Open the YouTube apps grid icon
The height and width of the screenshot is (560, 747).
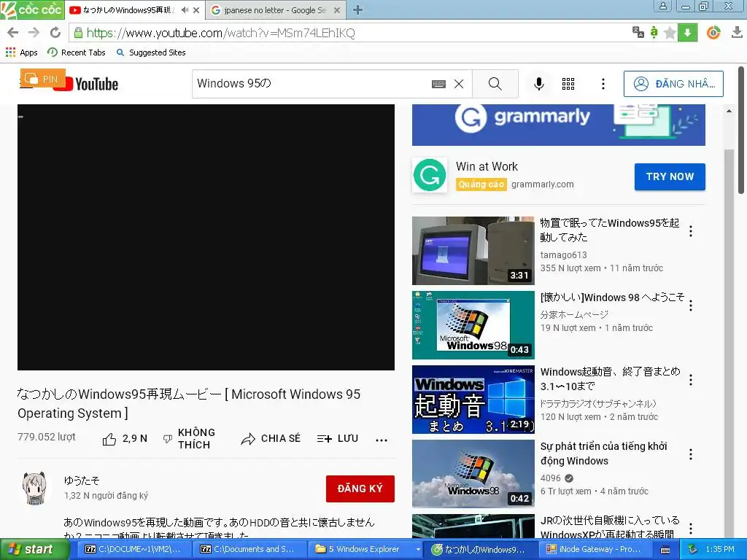(x=568, y=84)
